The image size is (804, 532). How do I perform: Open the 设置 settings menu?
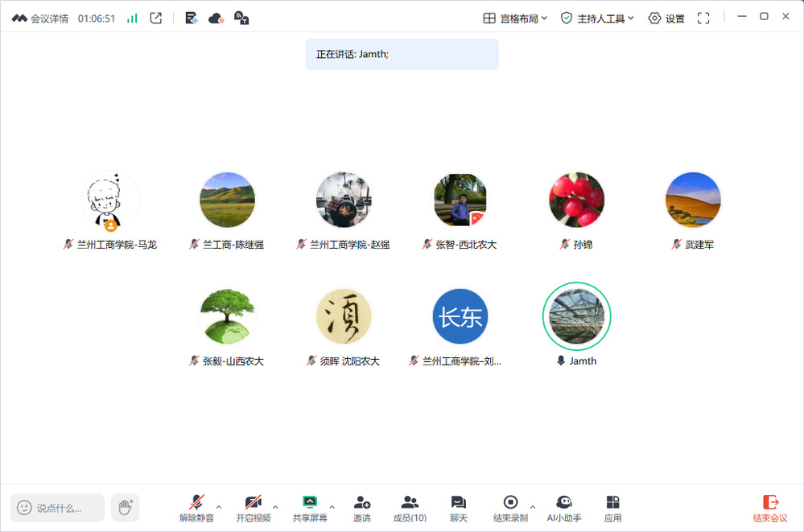click(666, 18)
